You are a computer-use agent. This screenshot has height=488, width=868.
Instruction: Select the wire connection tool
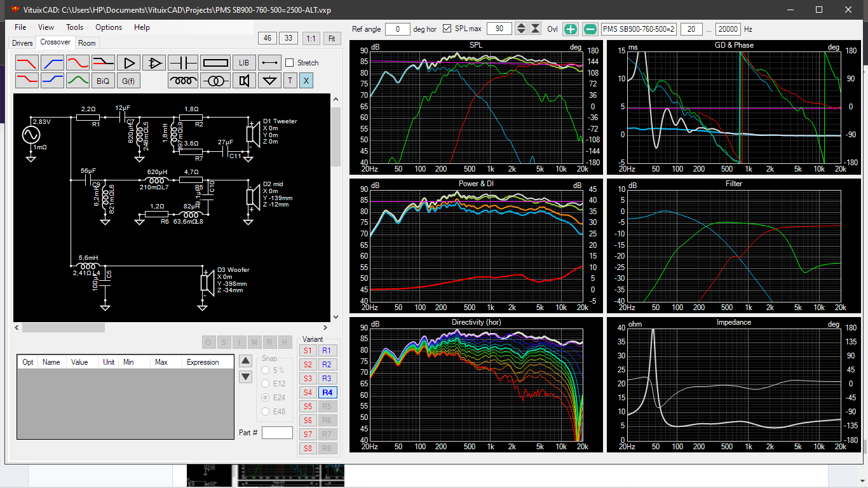tap(269, 63)
